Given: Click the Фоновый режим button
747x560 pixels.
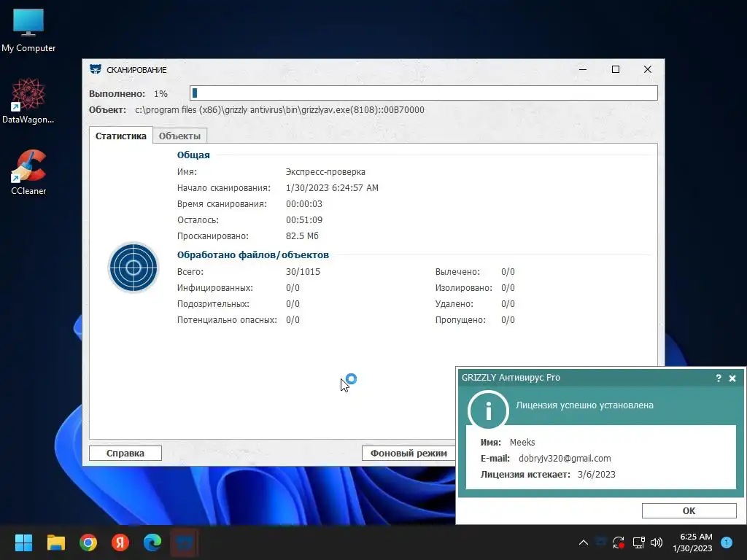Looking at the screenshot, I should point(409,454).
